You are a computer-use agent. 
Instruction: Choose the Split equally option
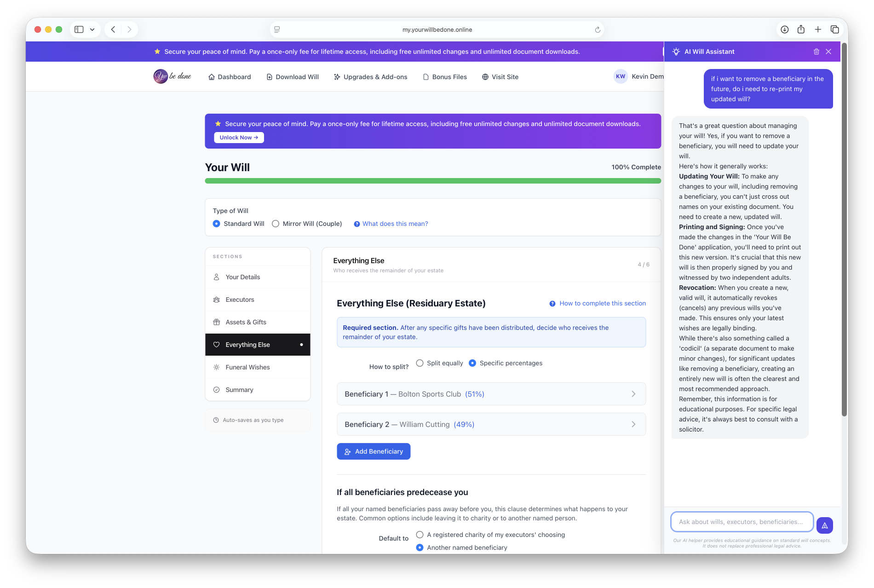(x=420, y=363)
